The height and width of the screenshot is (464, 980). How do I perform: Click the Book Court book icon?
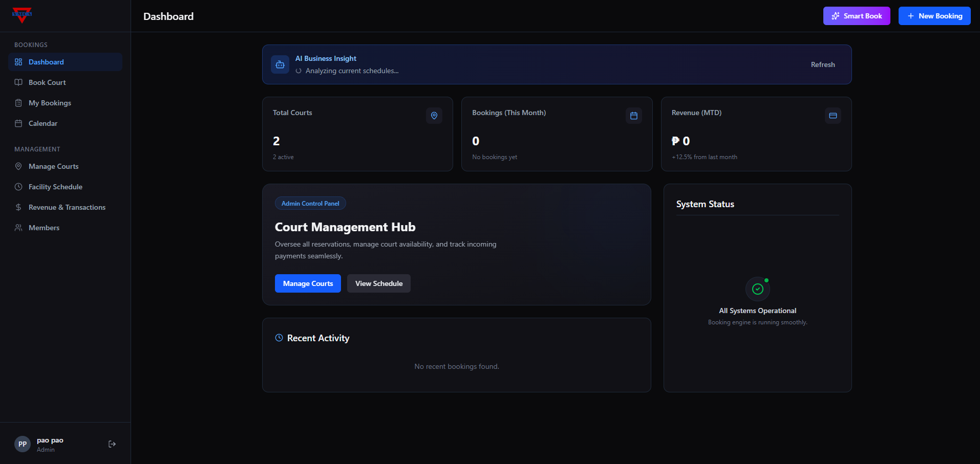[x=18, y=82]
